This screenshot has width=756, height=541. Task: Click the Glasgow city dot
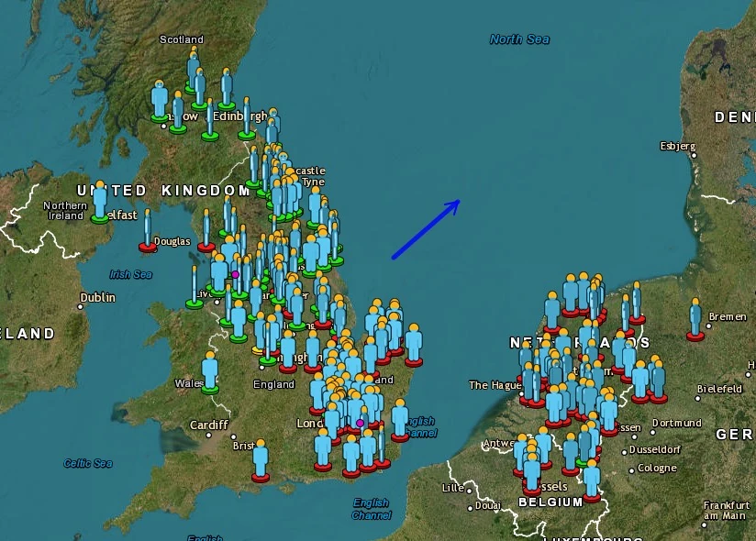click(x=163, y=127)
